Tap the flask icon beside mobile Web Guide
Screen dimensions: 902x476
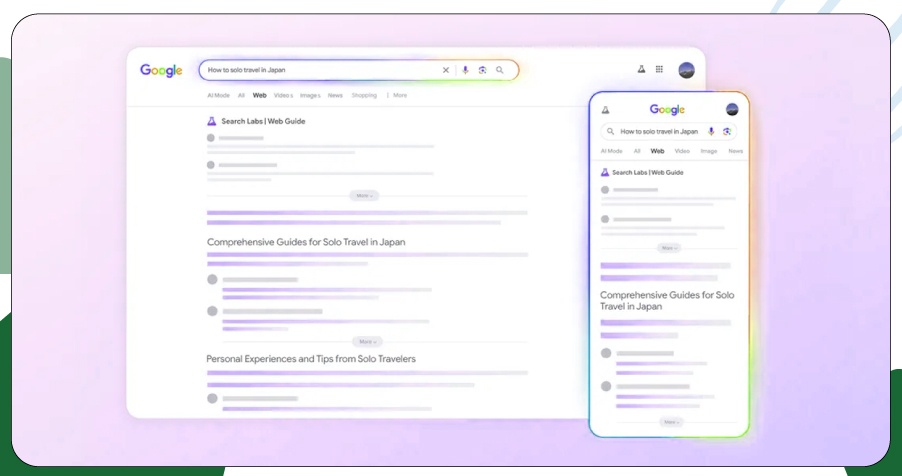[x=605, y=172]
